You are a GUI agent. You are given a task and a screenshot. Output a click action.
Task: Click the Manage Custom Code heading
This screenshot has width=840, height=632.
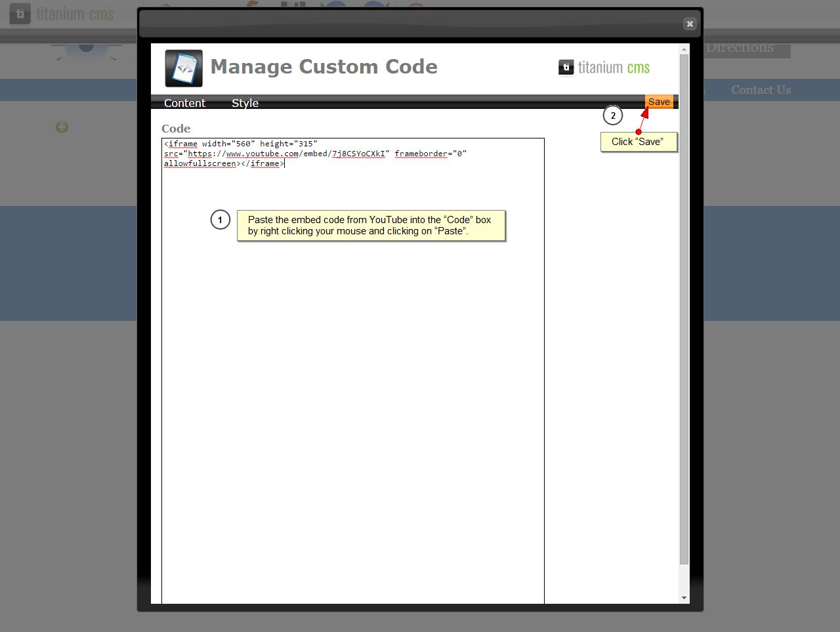point(324,67)
